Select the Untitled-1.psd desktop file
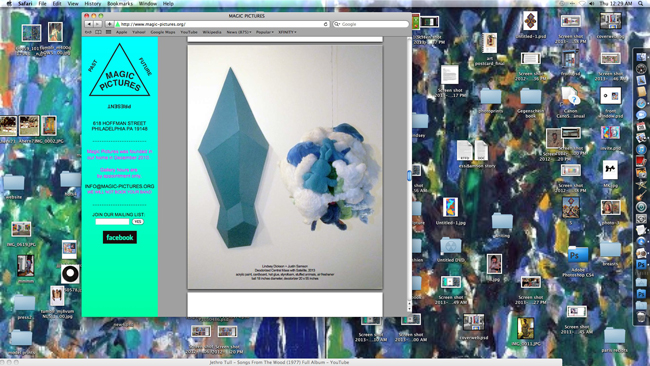 click(x=531, y=25)
